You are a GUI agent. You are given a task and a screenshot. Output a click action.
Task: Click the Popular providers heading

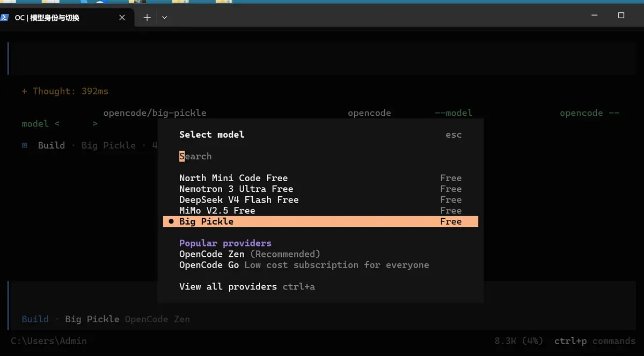pyautogui.click(x=225, y=243)
